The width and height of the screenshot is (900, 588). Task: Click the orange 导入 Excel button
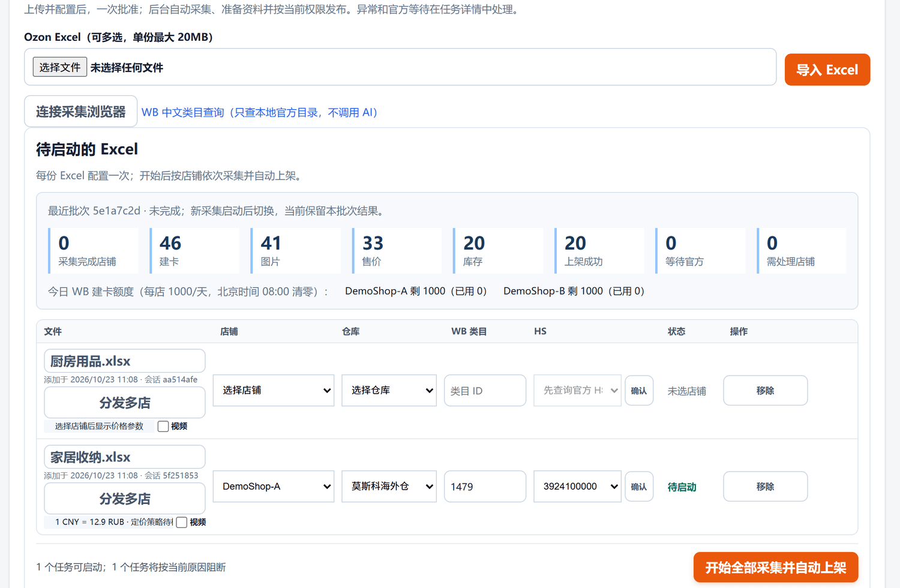click(x=827, y=70)
